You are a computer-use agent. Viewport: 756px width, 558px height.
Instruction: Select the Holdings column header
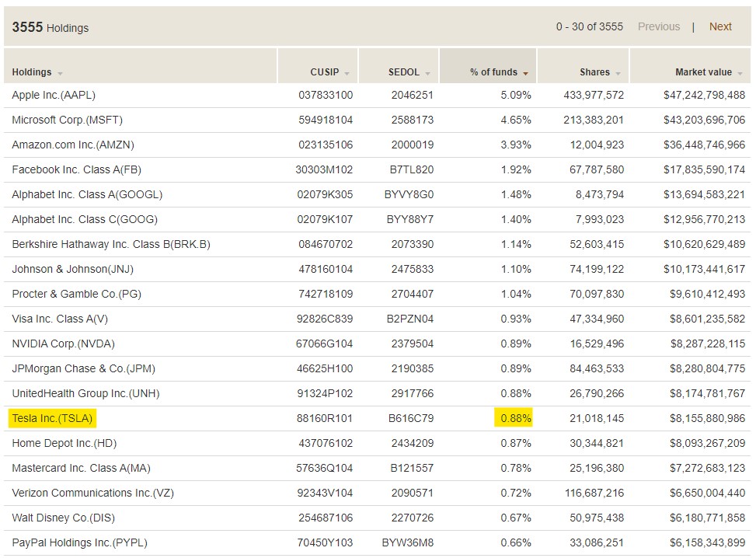point(32,71)
